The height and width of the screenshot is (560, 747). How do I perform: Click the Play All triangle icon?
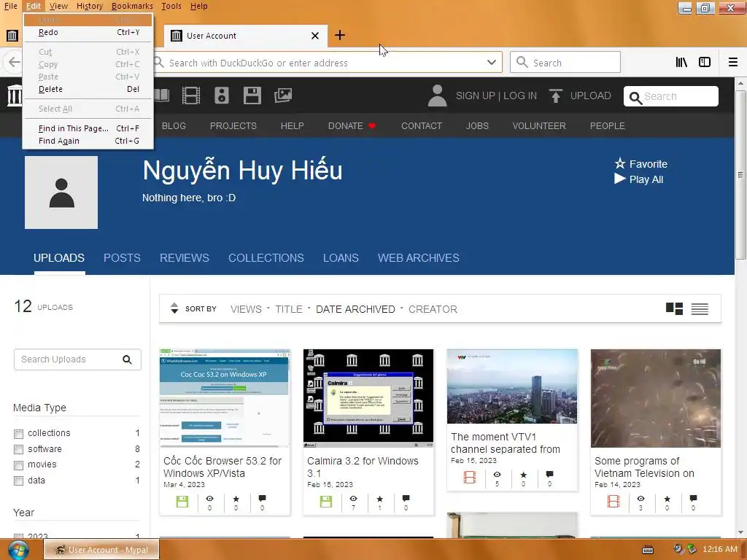pyautogui.click(x=620, y=179)
